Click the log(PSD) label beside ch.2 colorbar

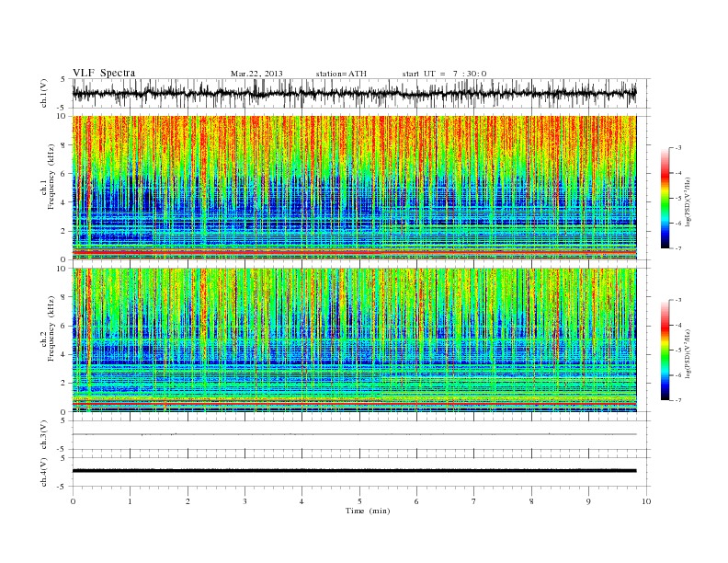pos(688,352)
